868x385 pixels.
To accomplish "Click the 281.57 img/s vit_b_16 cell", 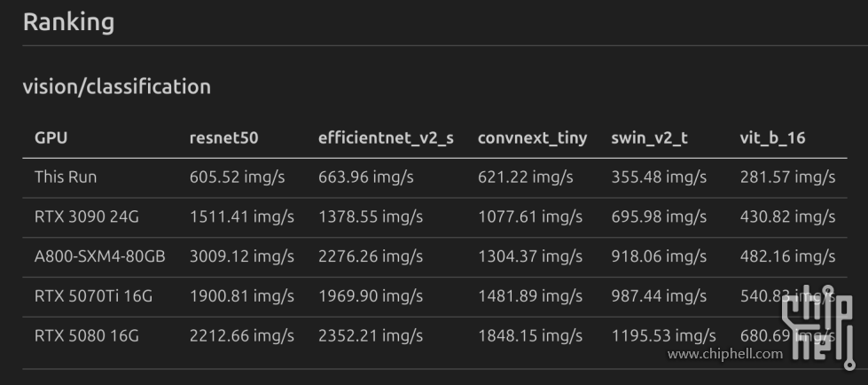I will [x=787, y=177].
